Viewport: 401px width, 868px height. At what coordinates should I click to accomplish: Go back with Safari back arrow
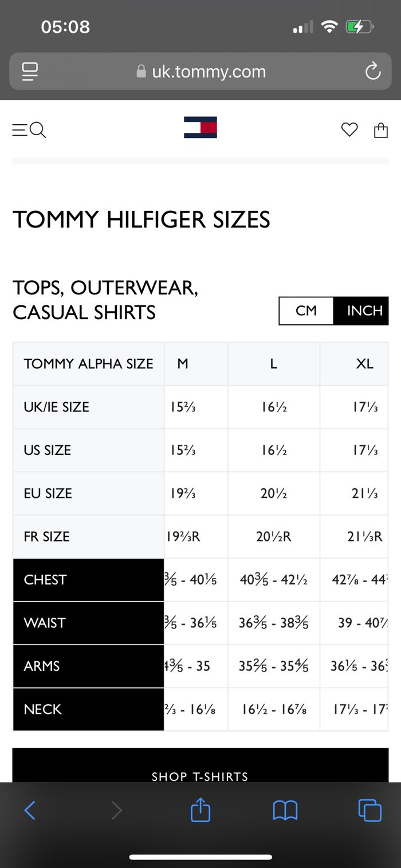[x=30, y=810]
